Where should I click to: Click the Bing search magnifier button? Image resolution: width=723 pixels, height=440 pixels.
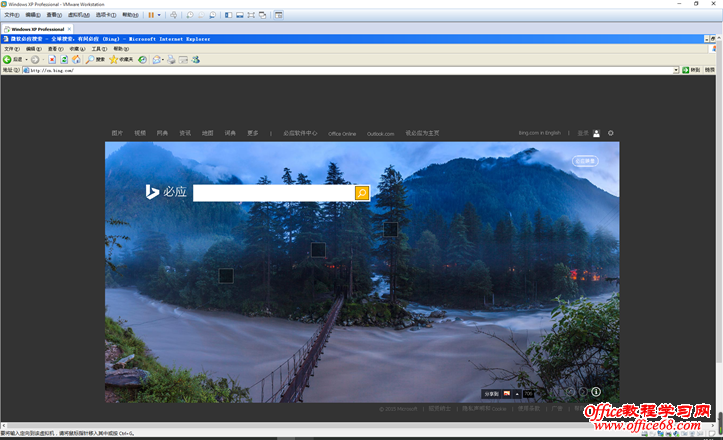pyautogui.click(x=362, y=193)
